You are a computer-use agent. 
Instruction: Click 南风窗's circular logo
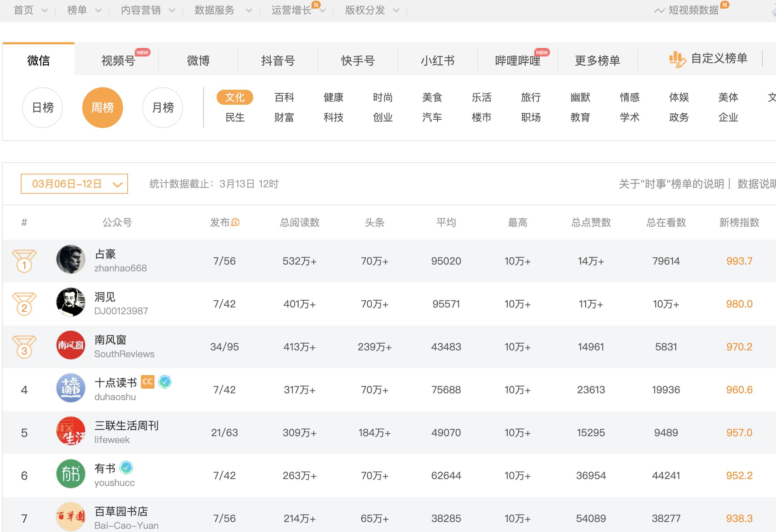tap(71, 345)
